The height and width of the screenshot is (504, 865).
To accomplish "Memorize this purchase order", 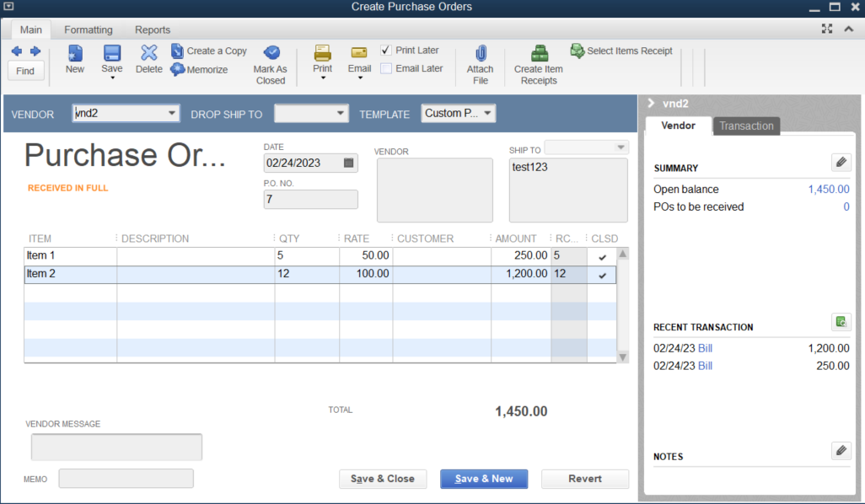I will [x=200, y=70].
